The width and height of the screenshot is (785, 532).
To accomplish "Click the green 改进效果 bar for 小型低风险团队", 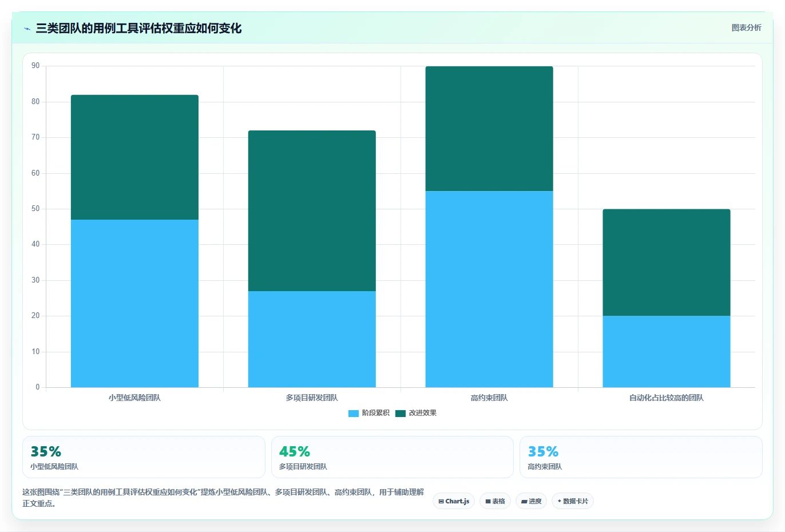I will point(134,157).
